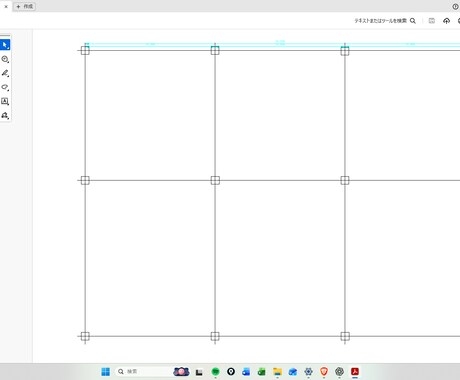
Task: Click the search magnifier icon in top bar
Action: pyautogui.click(x=413, y=21)
